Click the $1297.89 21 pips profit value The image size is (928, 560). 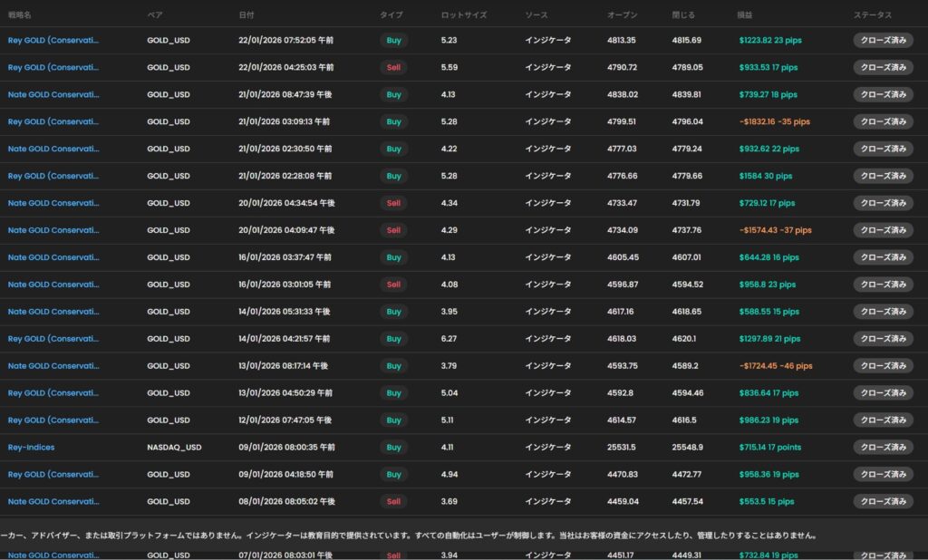pos(769,339)
